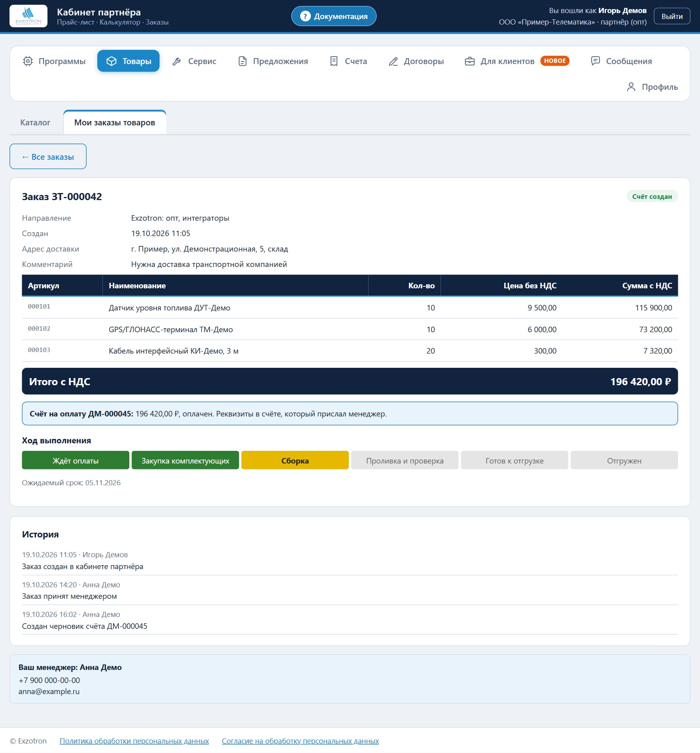Click the box icon on Товары tab
Viewport: 700px width, 753px height.
coord(112,61)
